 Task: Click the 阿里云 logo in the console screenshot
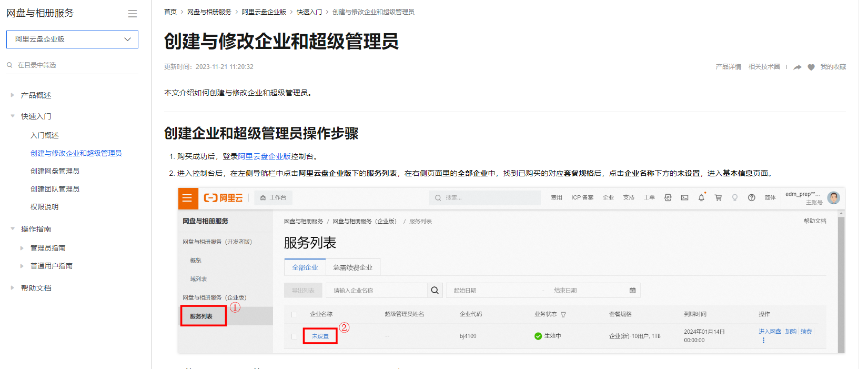(x=224, y=198)
